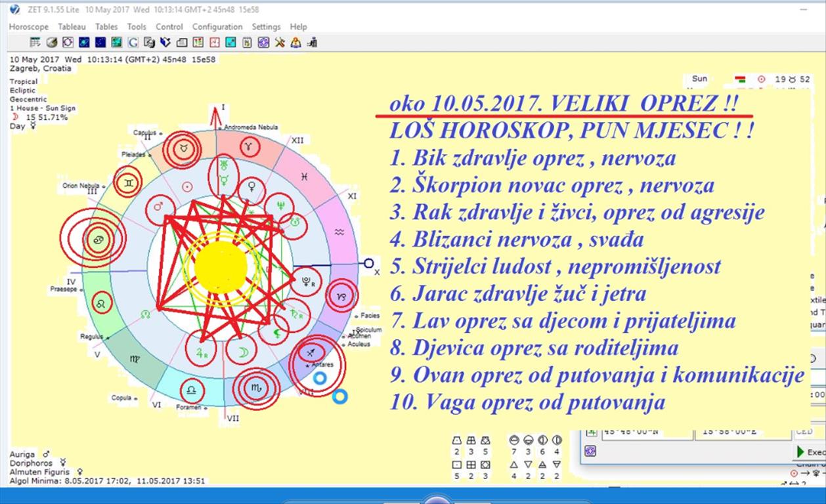Click the table grid toolbar icon
The height and width of the screenshot is (504, 826).
(35, 43)
